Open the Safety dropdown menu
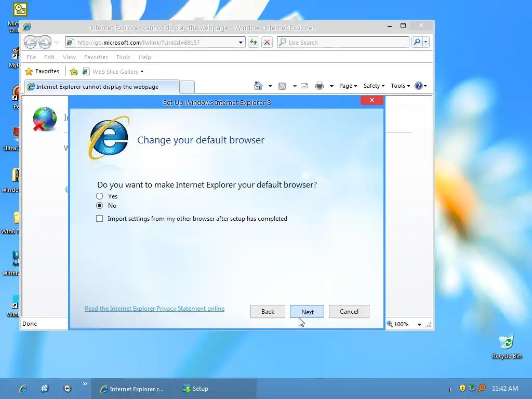Viewport: 532px width, 399px height. coord(374,86)
